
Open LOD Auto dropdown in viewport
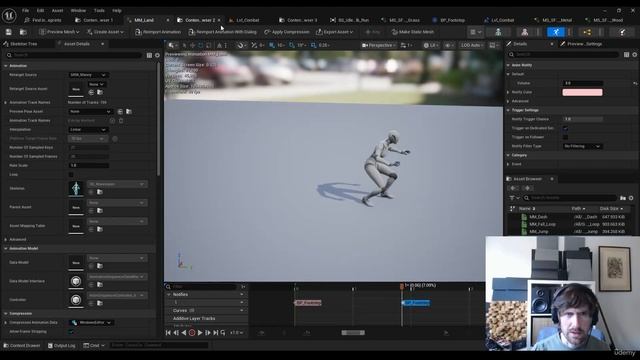point(472,45)
